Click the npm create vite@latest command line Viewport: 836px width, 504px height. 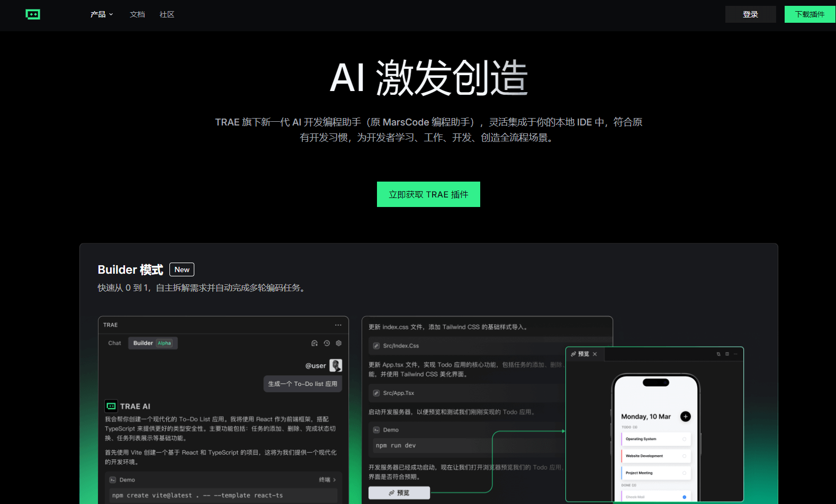[223, 496]
